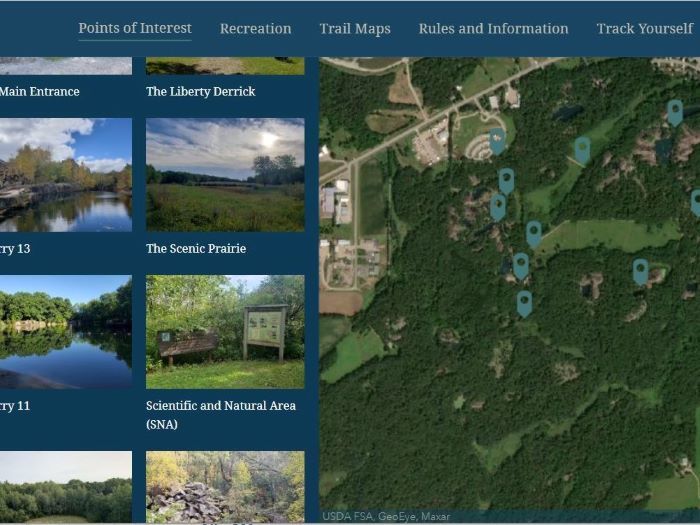700x525 pixels.
Task: Click the Main Entrance title
Action: point(40,92)
